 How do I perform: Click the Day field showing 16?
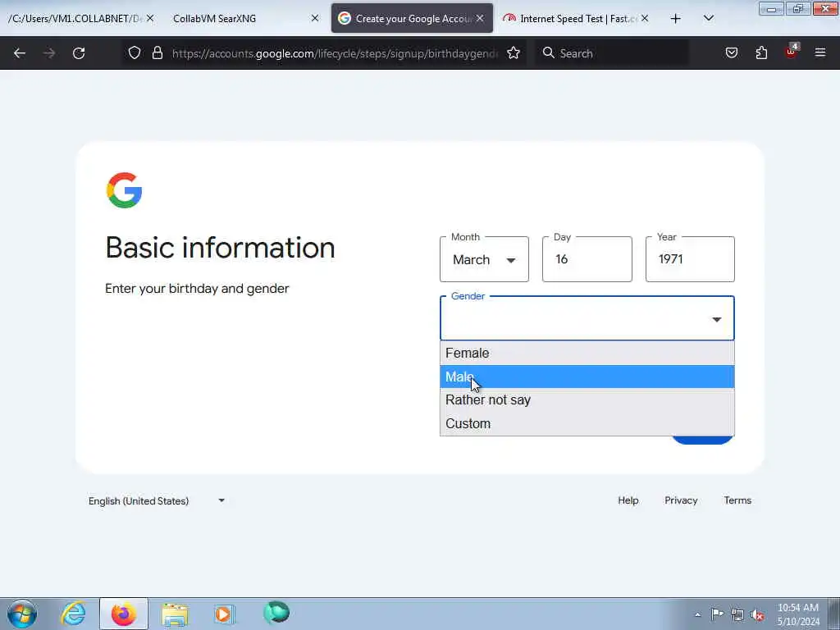tap(587, 259)
